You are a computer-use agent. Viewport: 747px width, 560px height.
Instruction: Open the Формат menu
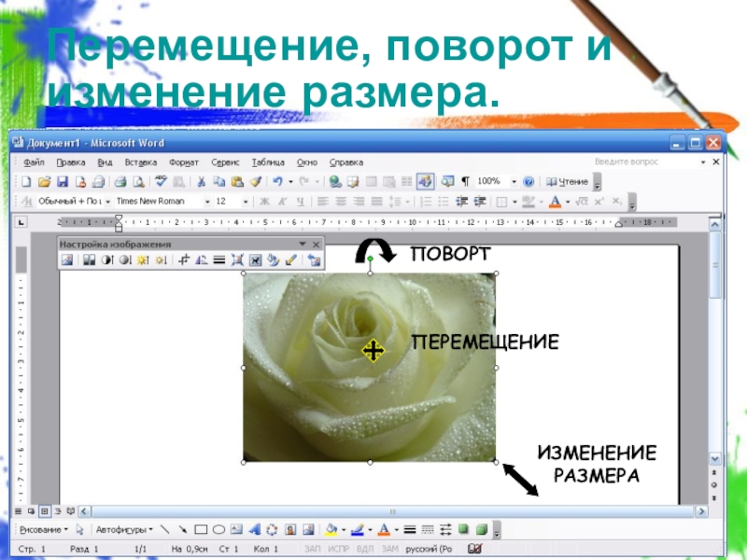(183, 162)
